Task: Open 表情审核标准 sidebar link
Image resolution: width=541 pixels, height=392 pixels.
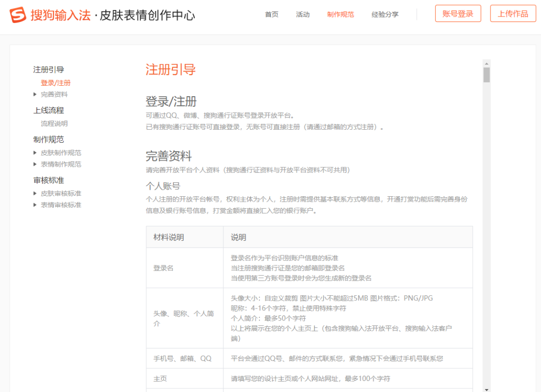Action: coord(61,205)
